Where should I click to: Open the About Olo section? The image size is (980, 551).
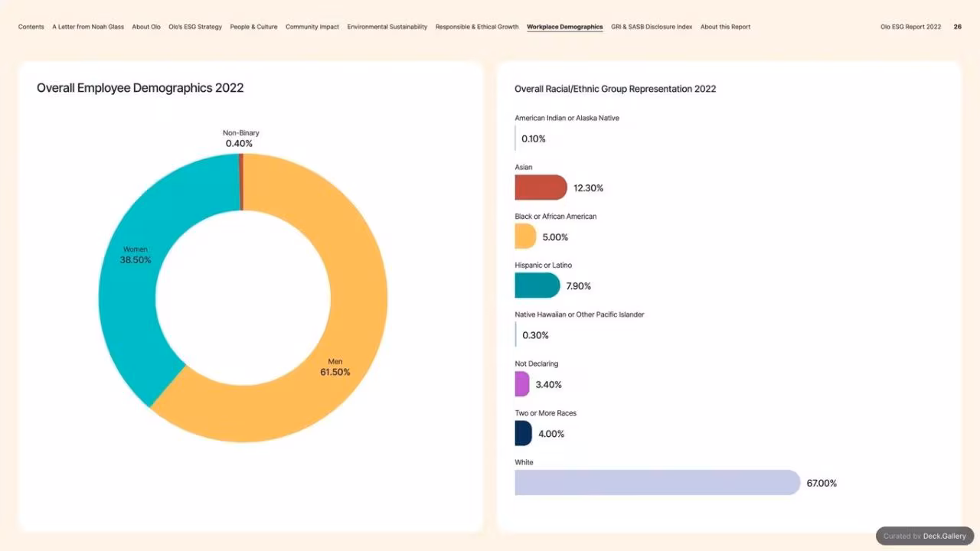point(146,27)
